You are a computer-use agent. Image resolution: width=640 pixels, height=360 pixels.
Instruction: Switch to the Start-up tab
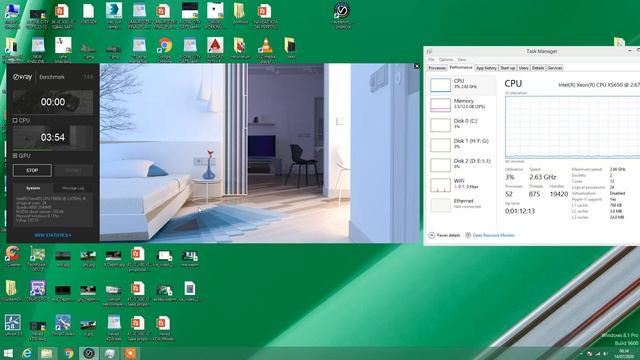point(508,68)
